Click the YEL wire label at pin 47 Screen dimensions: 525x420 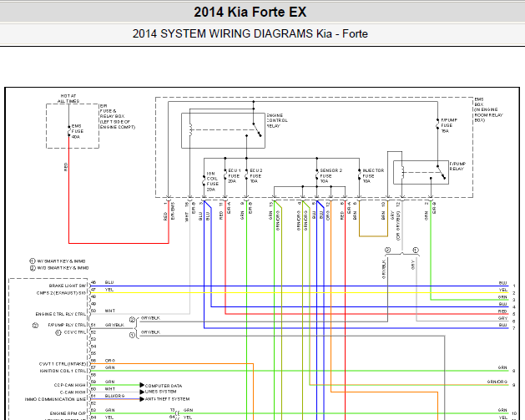coord(109,290)
